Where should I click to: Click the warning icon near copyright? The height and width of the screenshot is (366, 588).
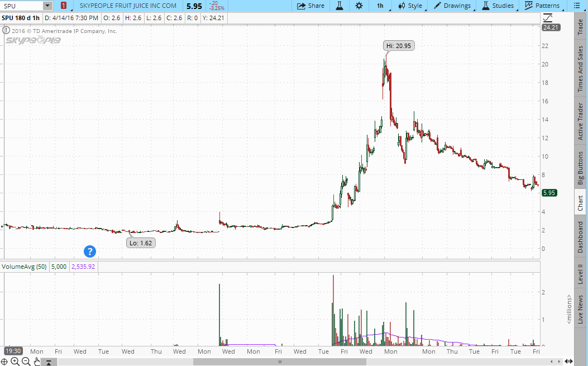click(x=6, y=31)
